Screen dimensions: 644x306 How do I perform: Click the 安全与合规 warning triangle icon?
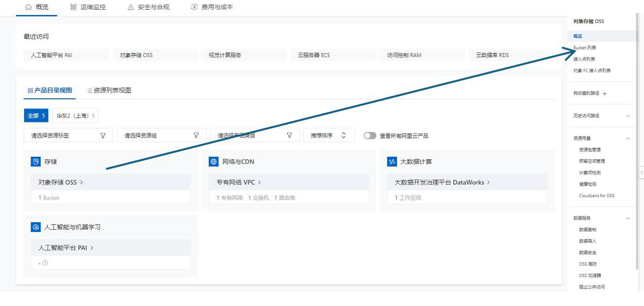point(131,7)
